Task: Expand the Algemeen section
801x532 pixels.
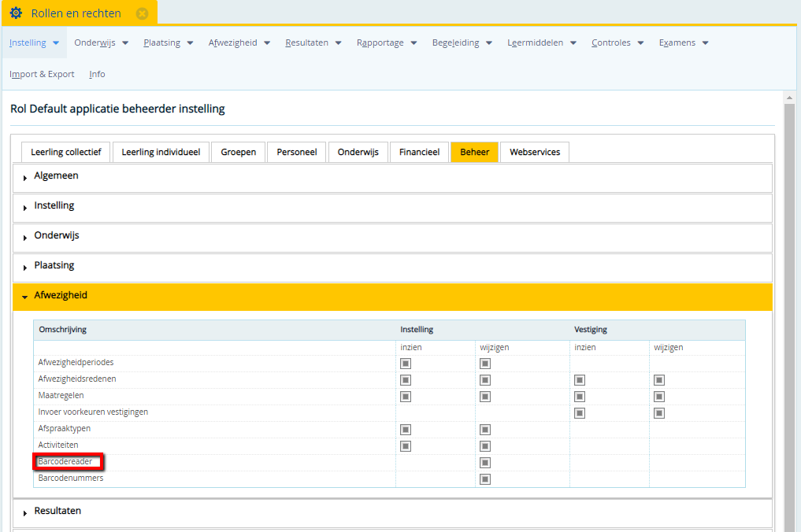Action: [x=392, y=178]
